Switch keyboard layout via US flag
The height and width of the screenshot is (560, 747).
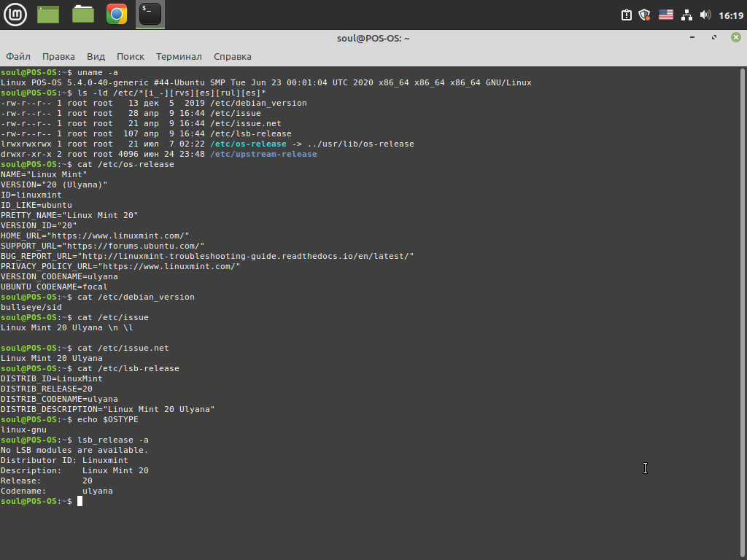(x=666, y=15)
